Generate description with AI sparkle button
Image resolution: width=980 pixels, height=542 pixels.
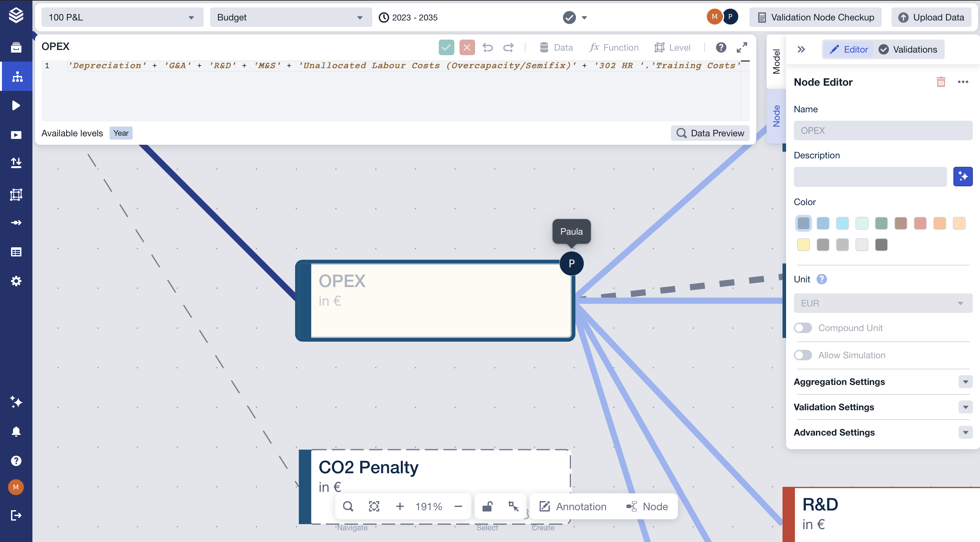tap(962, 177)
